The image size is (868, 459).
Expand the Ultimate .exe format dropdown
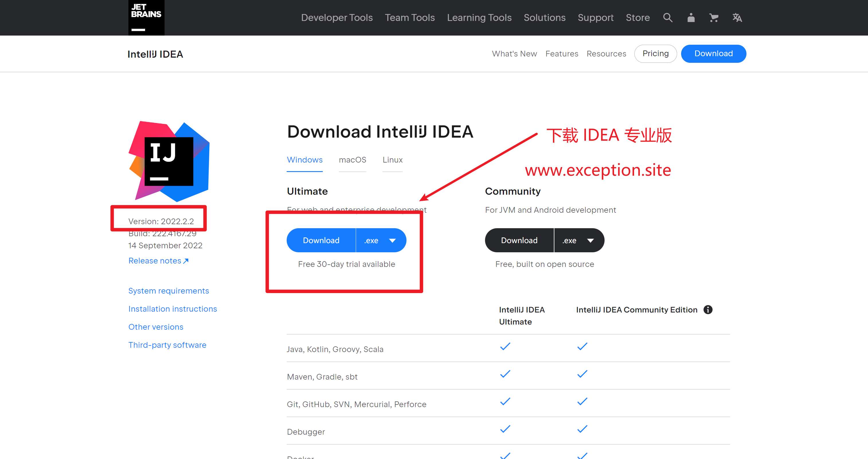click(x=393, y=240)
